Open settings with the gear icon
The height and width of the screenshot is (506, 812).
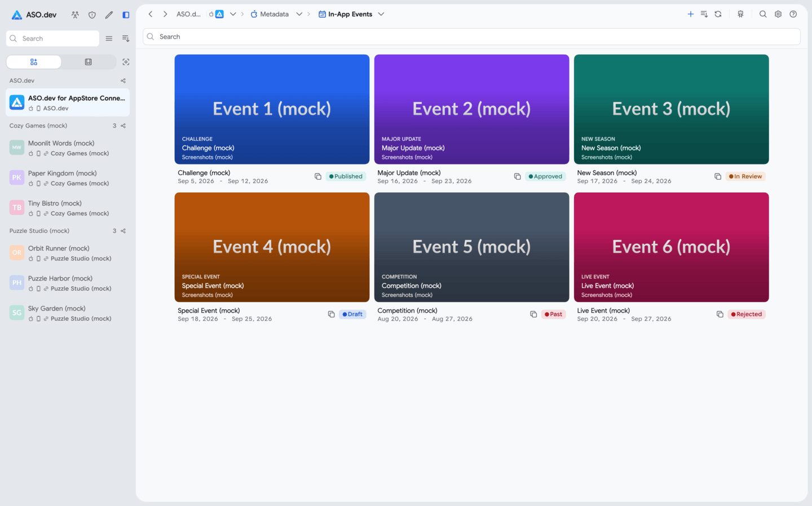778,14
